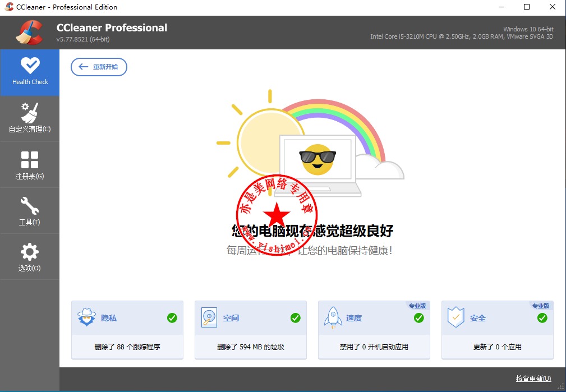The width and height of the screenshot is (566, 392).
Task: Open the Health Check section
Action: 30,72
